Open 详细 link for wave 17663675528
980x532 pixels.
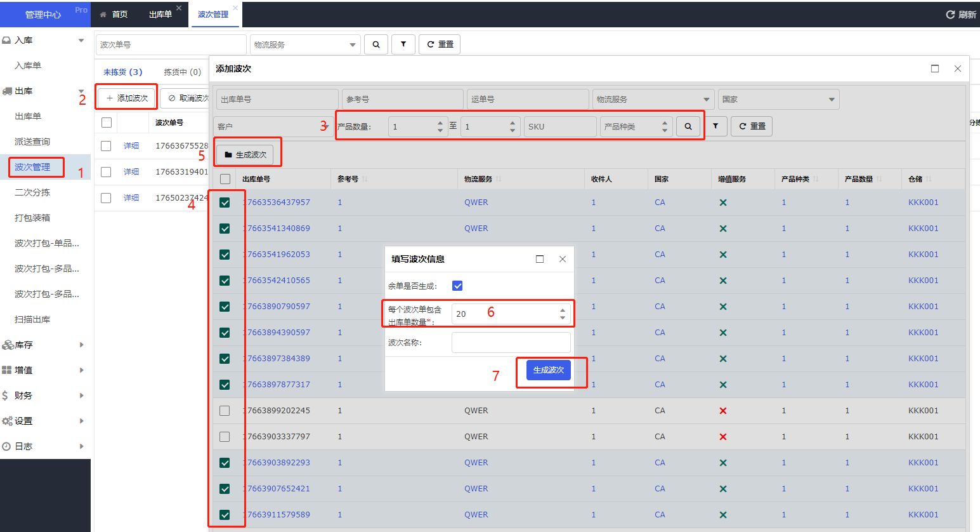[131, 146]
